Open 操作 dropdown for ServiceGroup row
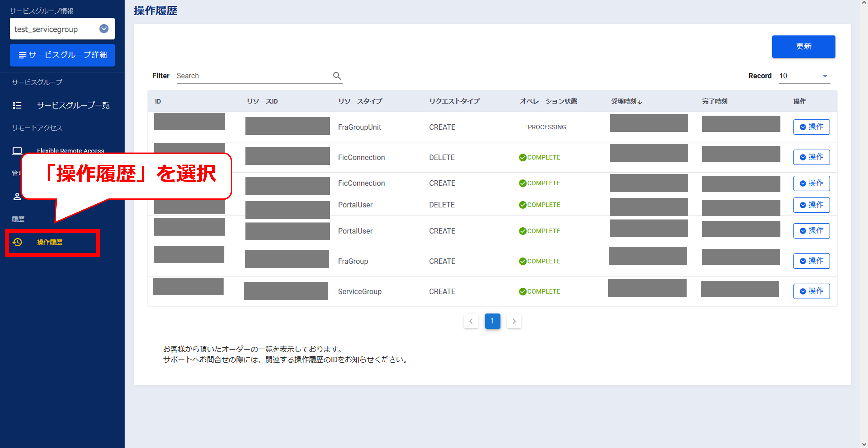 (811, 291)
